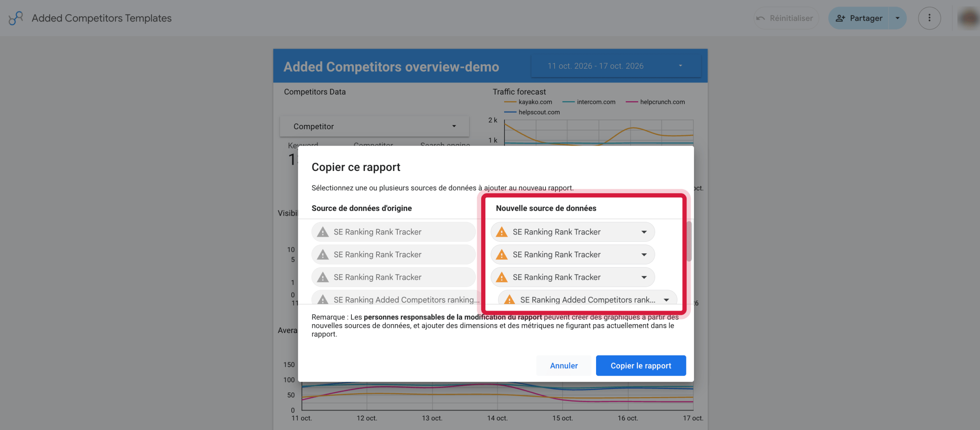Click the helpscout.com legend entry
Viewport: 980px width, 430px height.
[532, 112]
